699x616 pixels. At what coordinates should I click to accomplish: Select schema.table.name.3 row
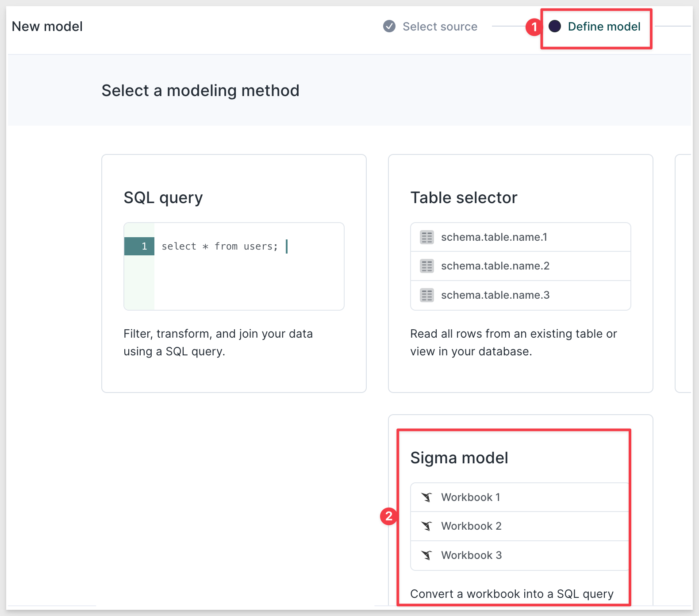(x=521, y=295)
